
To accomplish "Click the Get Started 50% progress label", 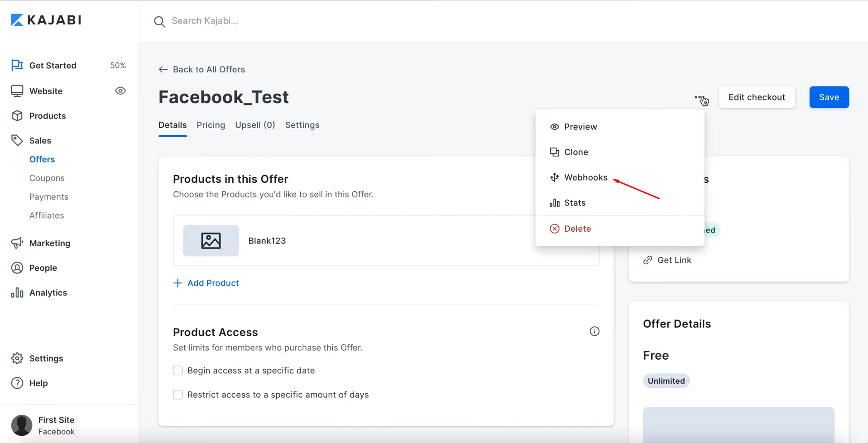I will [118, 66].
